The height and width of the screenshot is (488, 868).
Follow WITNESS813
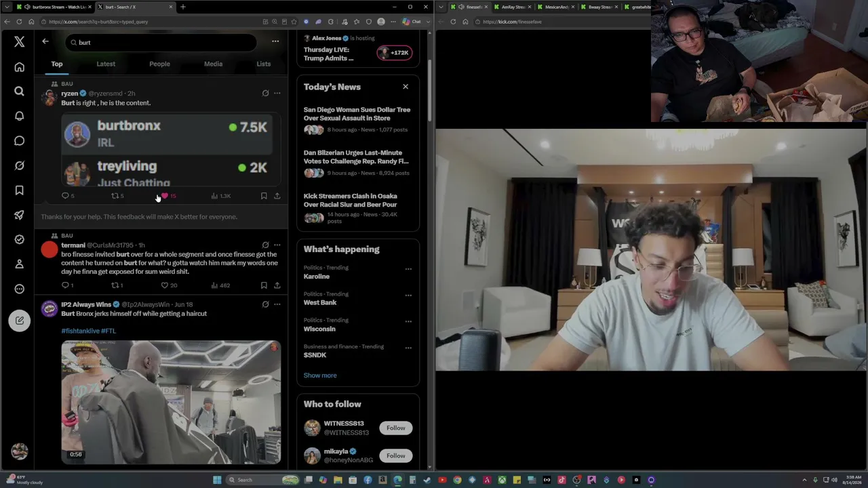(396, 428)
